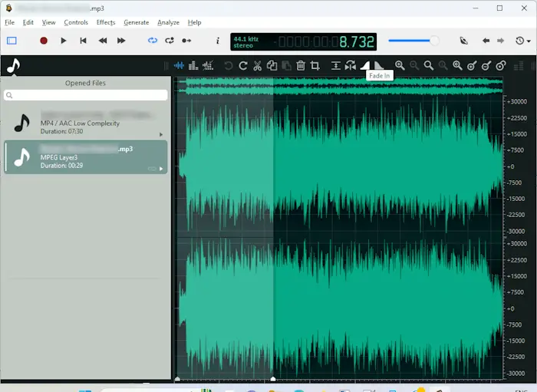Screen dimensions: 537x392
Task: Go back with the left arrow
Action: (486, 41)
